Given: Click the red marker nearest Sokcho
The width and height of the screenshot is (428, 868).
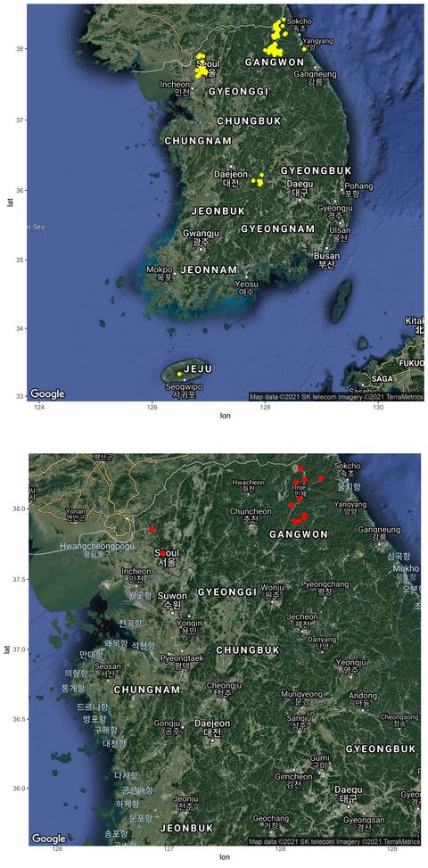Looking at the screenshot, I should pyautogui.click(x=321, y=478).
